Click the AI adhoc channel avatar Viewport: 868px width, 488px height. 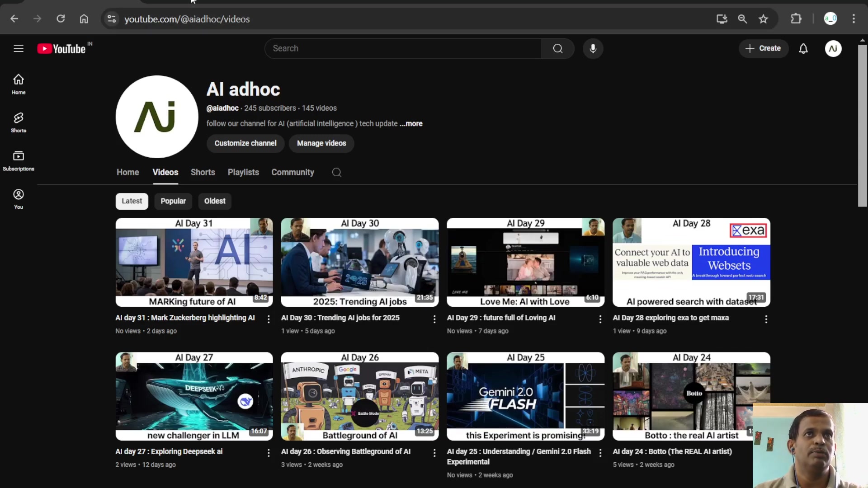tap(157, 117)
